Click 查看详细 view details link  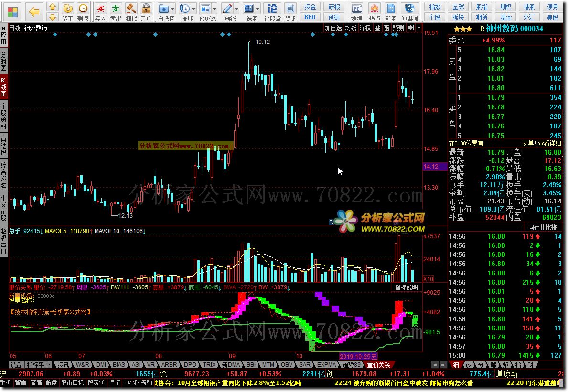click(x=550, y=143)
